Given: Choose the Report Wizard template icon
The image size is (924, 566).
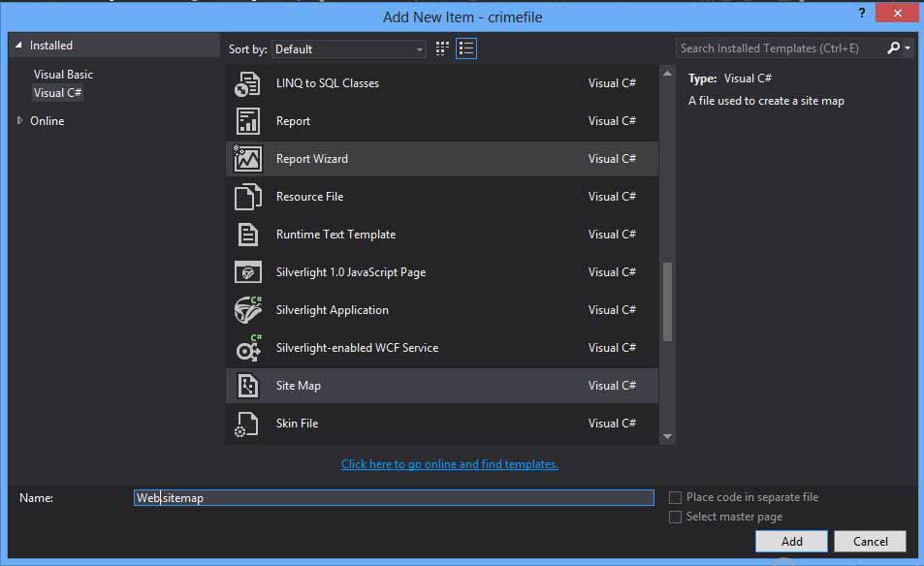Looking at the screenshot, I should pos(246,159).
